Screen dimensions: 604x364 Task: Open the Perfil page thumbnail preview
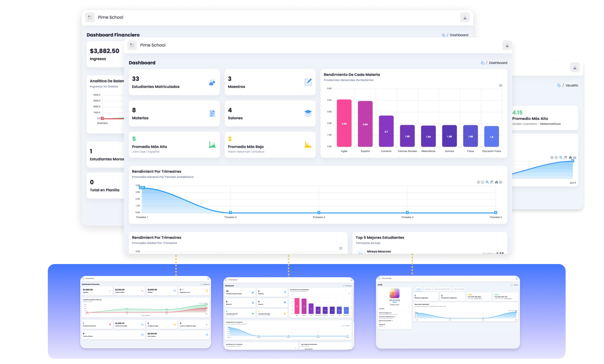pos(448,312)
